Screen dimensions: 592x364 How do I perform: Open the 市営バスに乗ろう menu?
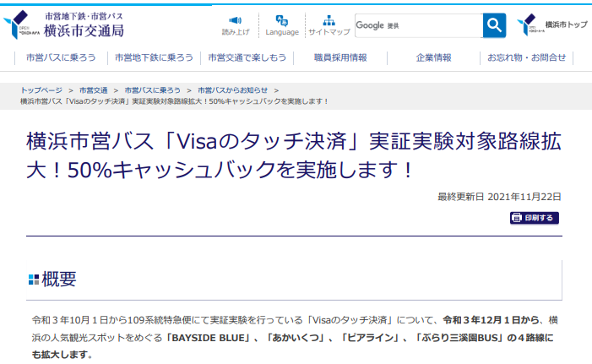coord(61,57)
